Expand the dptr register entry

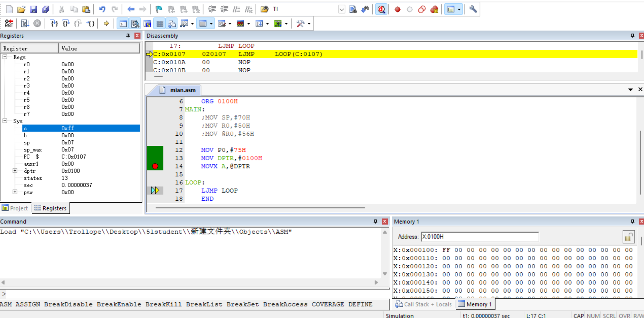point(15,171)
